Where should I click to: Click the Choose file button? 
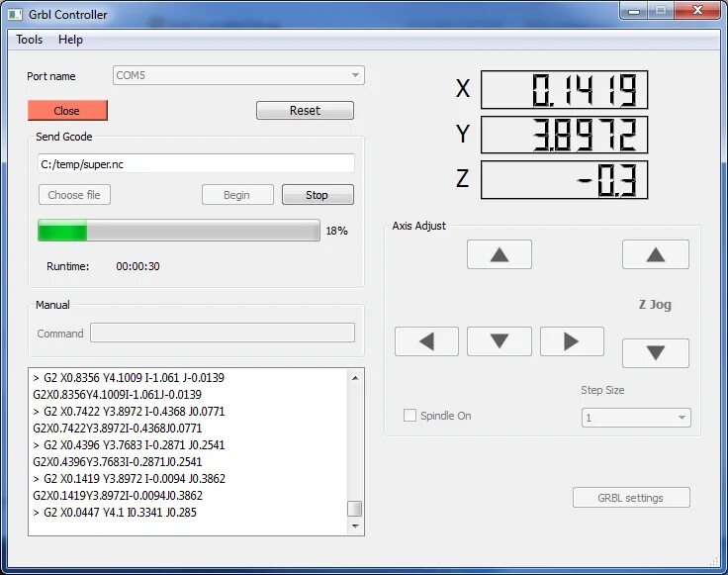pyautogui.click(x=74, y=195)
